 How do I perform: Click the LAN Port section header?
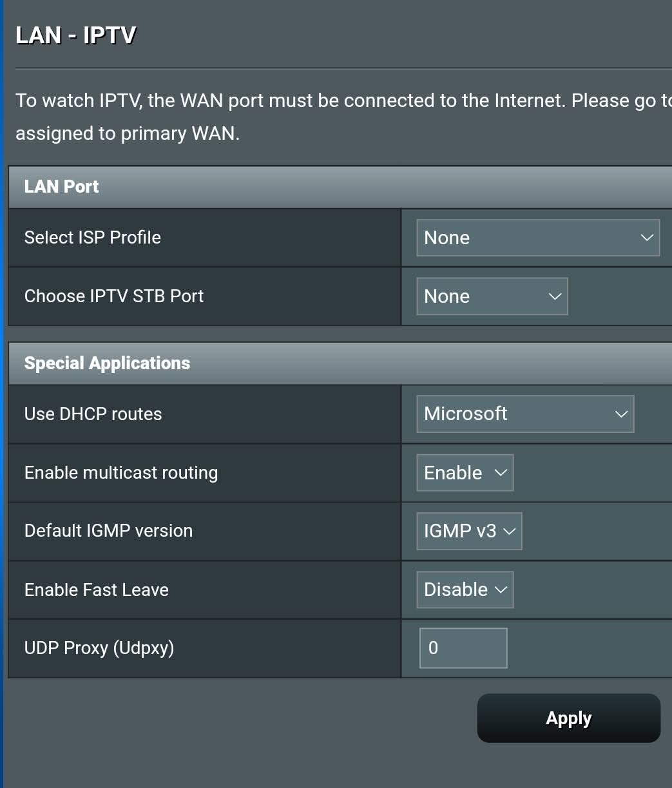coord(340,187)
